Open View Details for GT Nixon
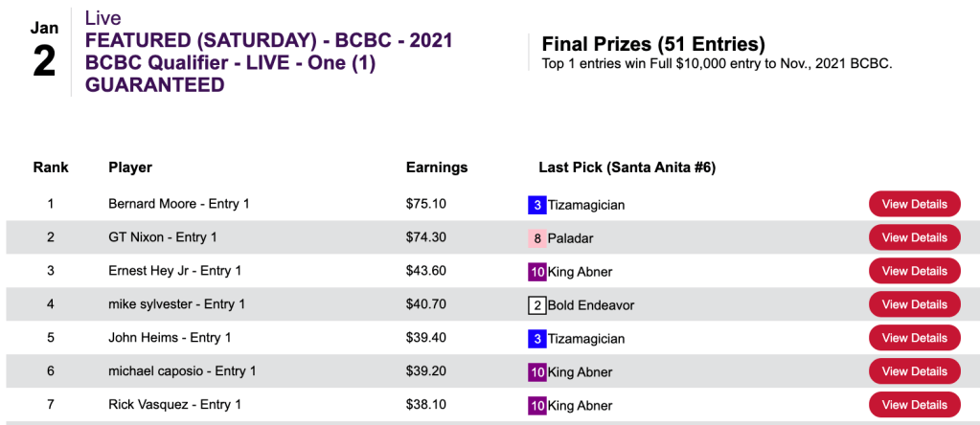Viewport: 980px width, 425px height. (914, 237)
